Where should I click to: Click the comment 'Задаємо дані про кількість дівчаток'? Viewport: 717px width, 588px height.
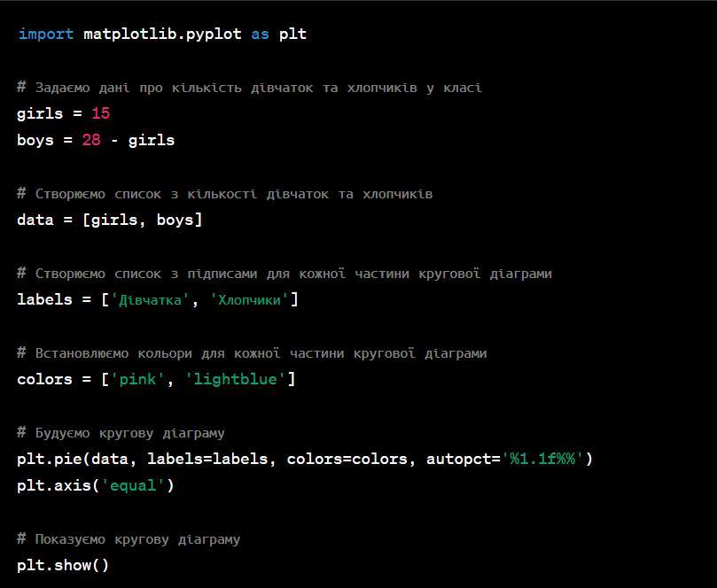pos(249,88)
